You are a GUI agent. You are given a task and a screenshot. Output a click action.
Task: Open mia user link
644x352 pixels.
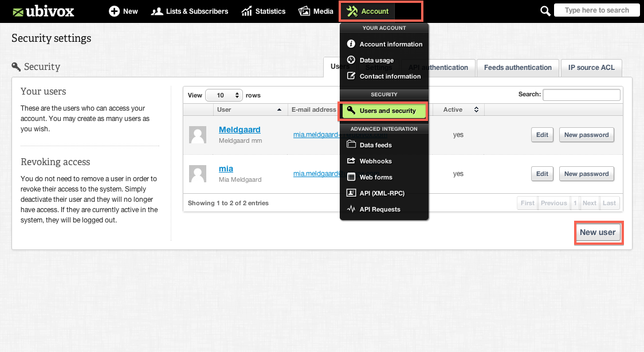tap(226, 169)
